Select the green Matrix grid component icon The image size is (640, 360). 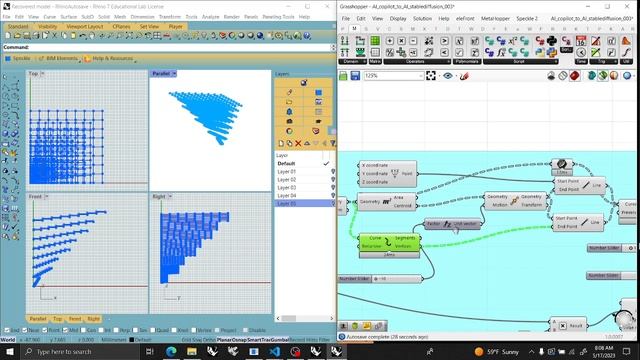pos(375,40)
